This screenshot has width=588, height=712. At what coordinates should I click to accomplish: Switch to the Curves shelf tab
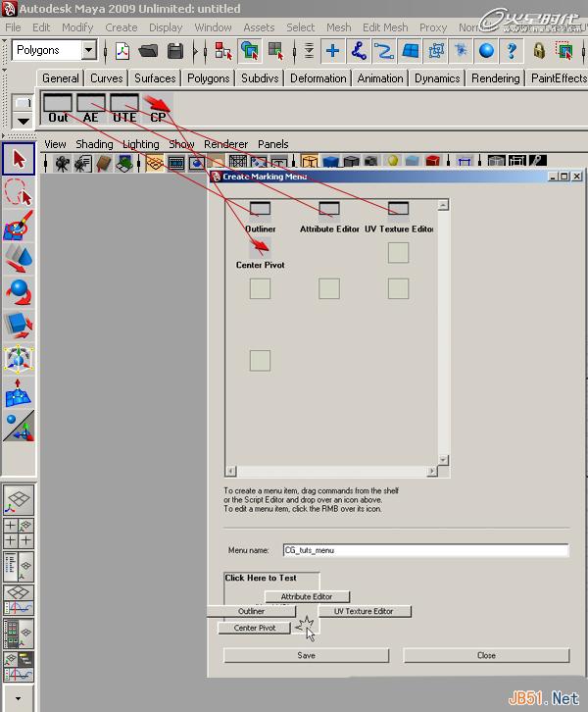(x=107, y=78)
